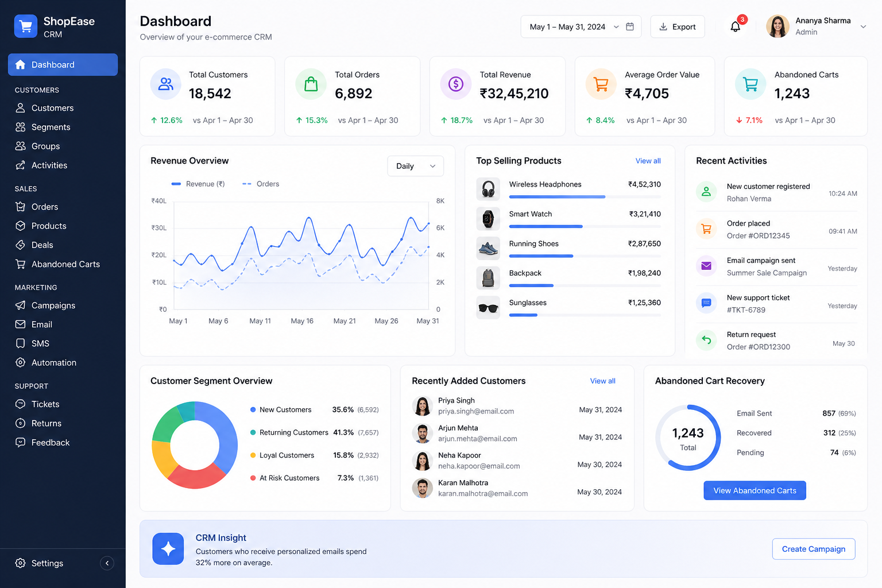The height and width of the screenshot is (588, 882).
Task: Click the New support ticket chat icon
Action: click(706, 303)
